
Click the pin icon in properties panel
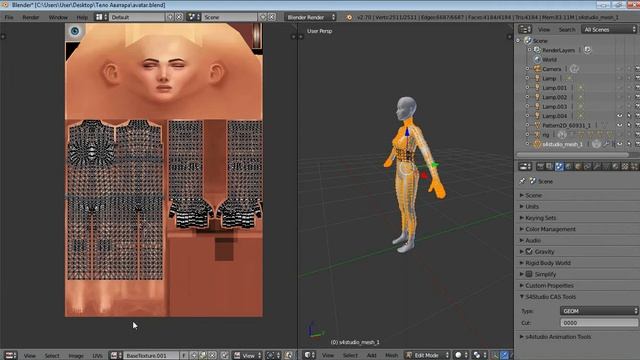(522, 181)
